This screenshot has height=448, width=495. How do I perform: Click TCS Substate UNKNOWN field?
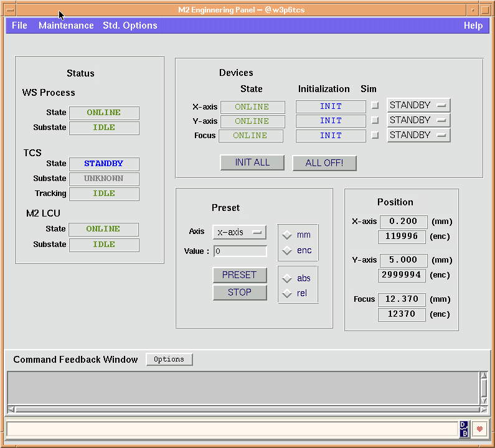[104, 179]
